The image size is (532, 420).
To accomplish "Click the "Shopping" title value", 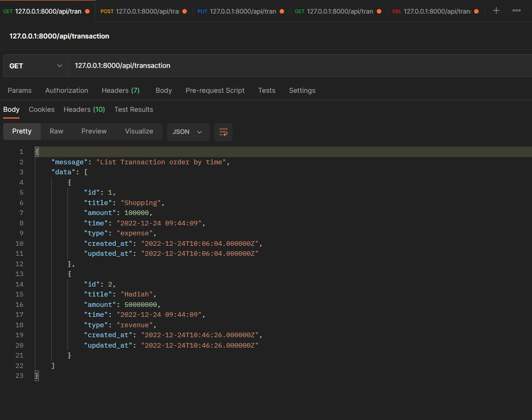I will pos(141,203).
